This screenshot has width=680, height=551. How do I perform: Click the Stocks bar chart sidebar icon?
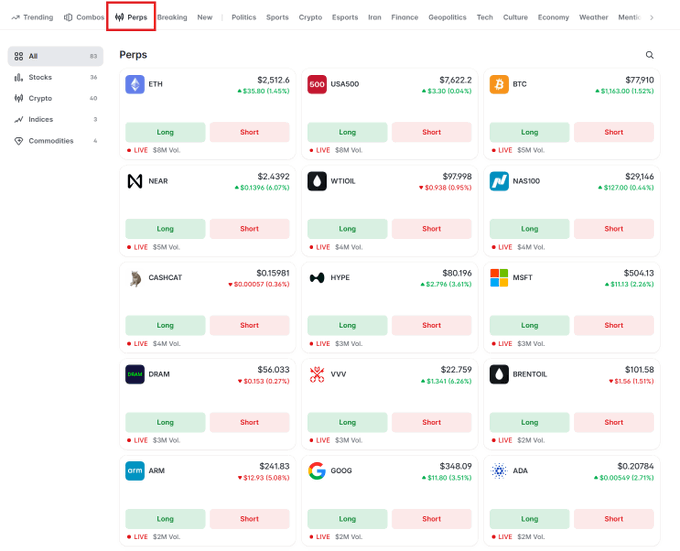pos(19,78)
